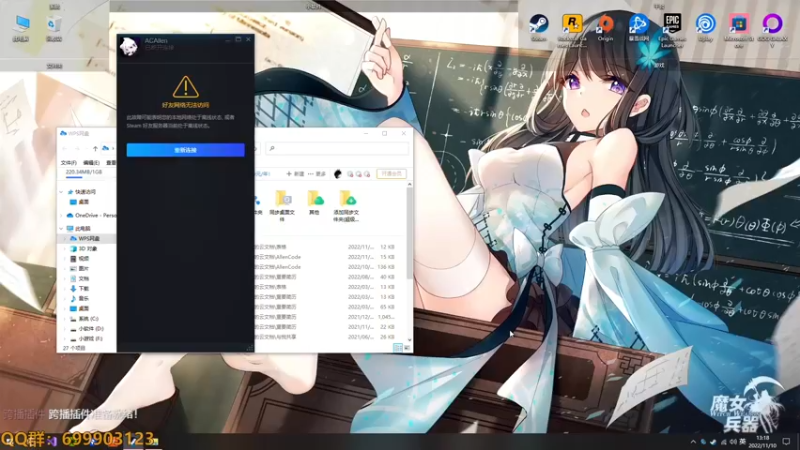Expand the OneDrive - Personal node
This screenshot has width=800, height=450.
(62, 215)
